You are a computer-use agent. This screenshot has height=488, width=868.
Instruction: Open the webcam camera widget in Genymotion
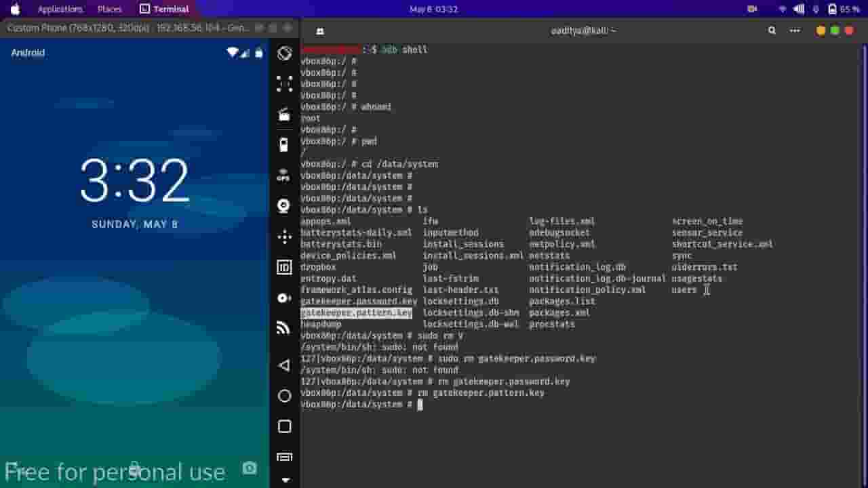[284, 205]
